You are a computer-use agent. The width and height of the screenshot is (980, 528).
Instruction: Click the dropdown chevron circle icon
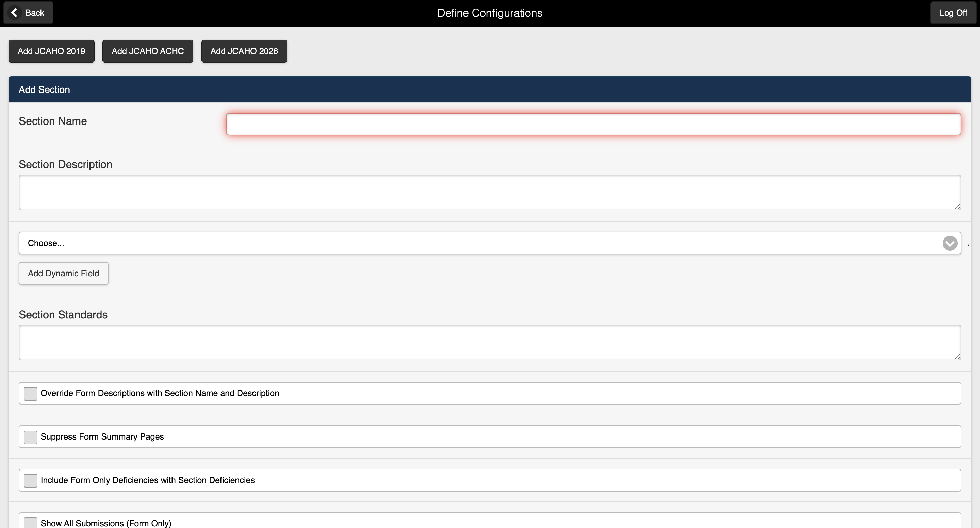(950, 243)
